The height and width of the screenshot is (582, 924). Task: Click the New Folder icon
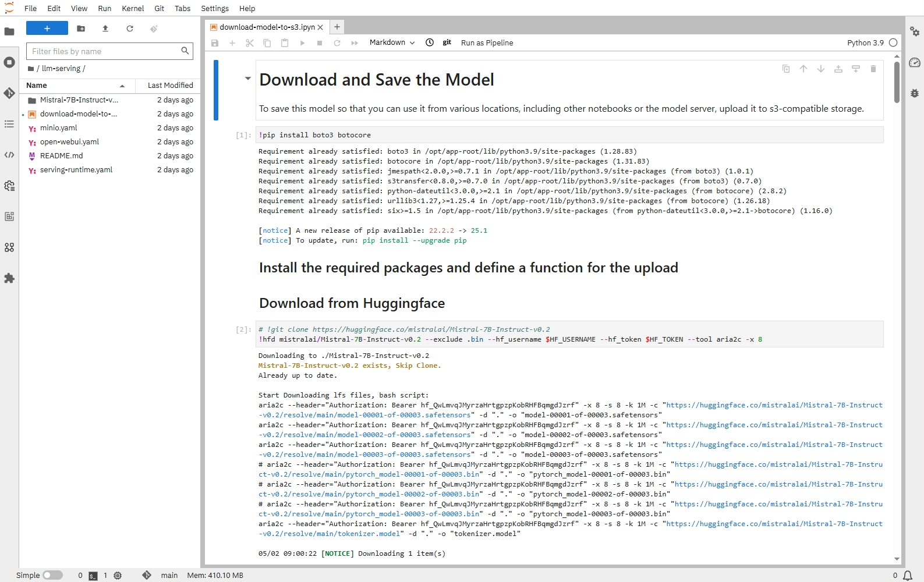coord(81,29)
